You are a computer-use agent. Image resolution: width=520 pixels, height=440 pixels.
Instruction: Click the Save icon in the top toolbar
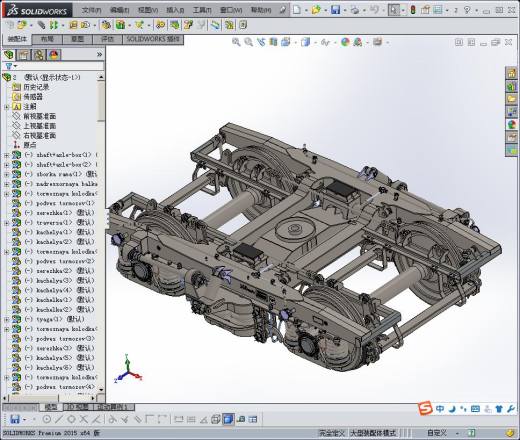[335, 10]
